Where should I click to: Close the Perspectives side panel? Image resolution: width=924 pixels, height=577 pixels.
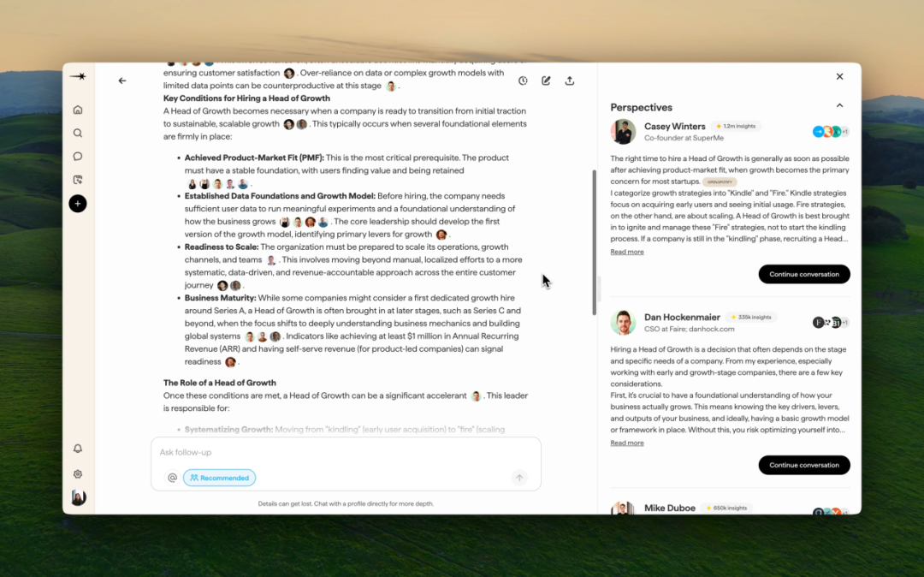[x=840, y=76]
